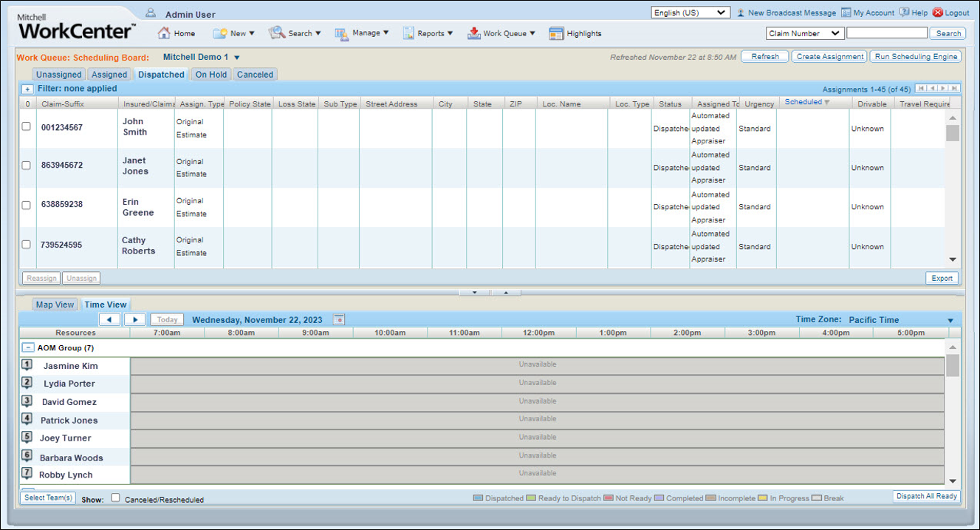Open the English (US) language dropdown
980x530 pixels.
point(690,13)
